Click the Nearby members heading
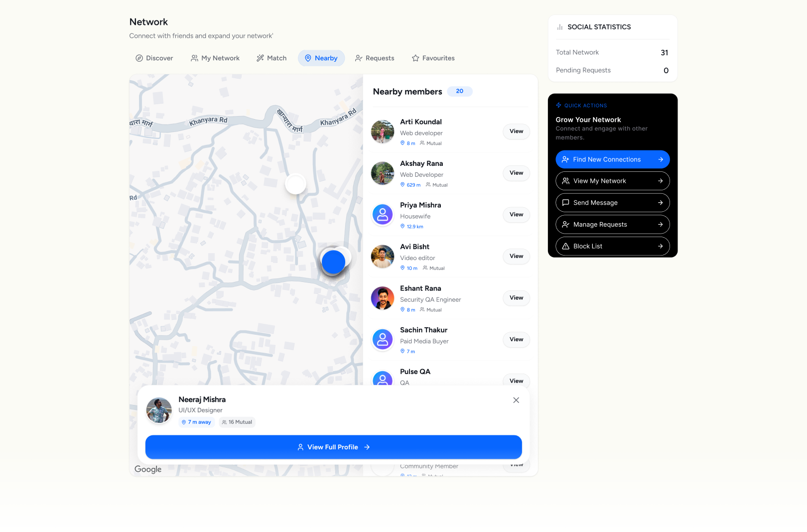Image resolution: width=807 pixels, height=532 pixels. click(x=407, y=92)
